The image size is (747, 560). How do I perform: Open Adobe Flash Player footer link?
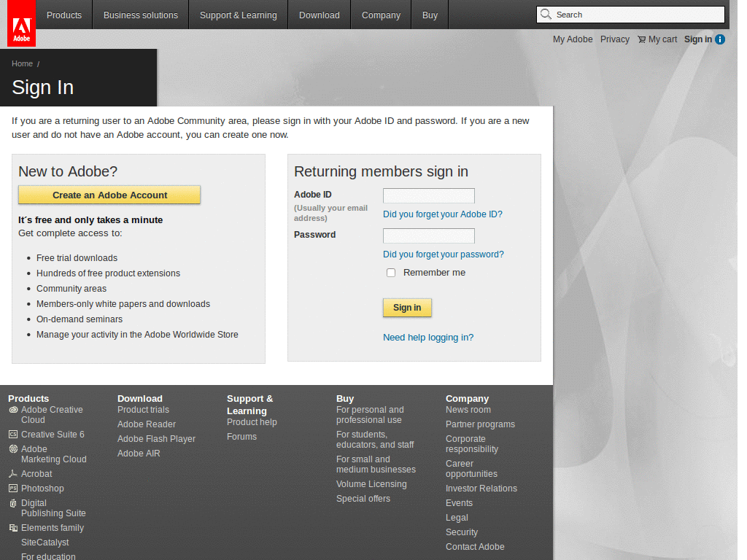pos(156,439)
